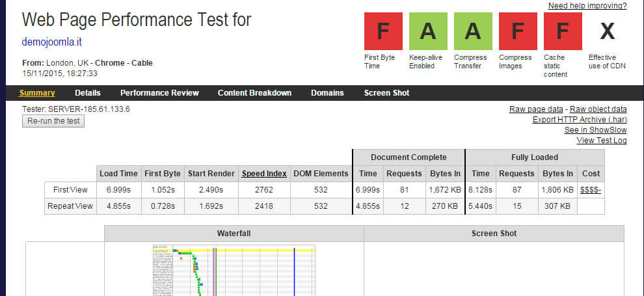
Task: Select the Repeat View row label
Action: (70, 206)
